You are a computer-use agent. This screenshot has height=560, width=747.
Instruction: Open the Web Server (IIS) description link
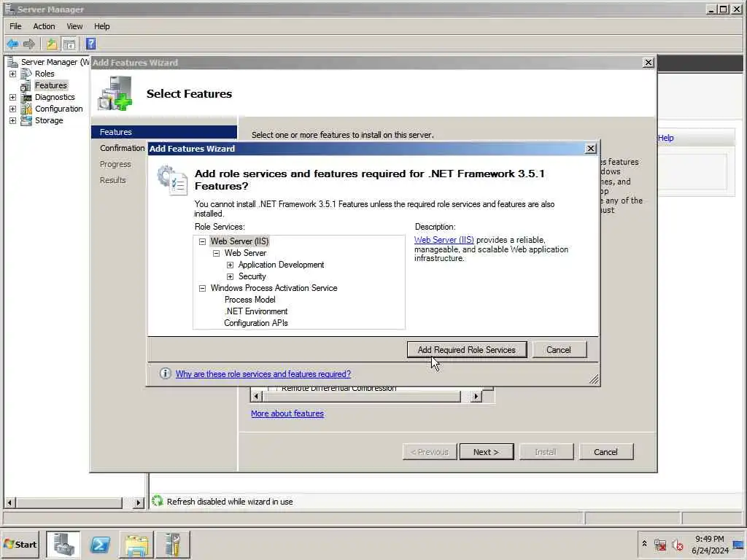click(444, 240)
